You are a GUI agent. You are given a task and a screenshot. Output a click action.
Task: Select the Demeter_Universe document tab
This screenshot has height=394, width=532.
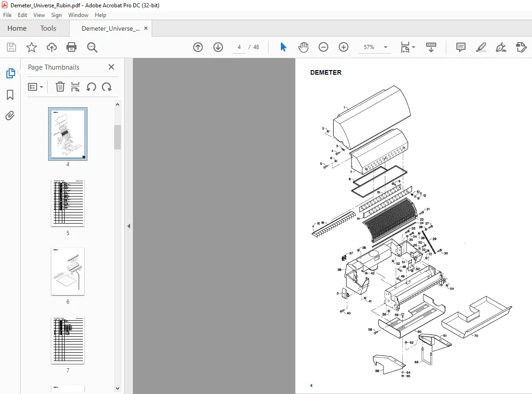point(110,28)
